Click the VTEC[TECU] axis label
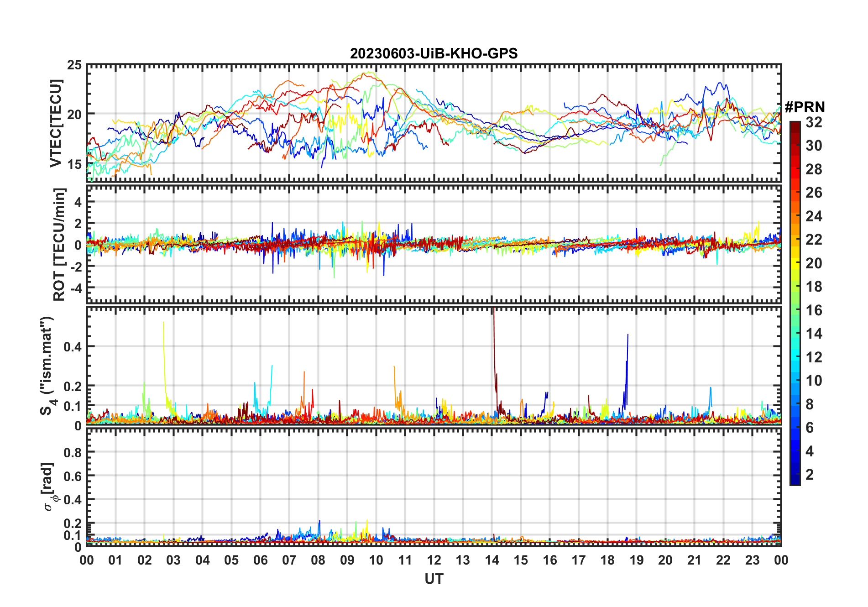Viewport: 868px width, 607px height. pyautogui.click(x=56, y=123)
